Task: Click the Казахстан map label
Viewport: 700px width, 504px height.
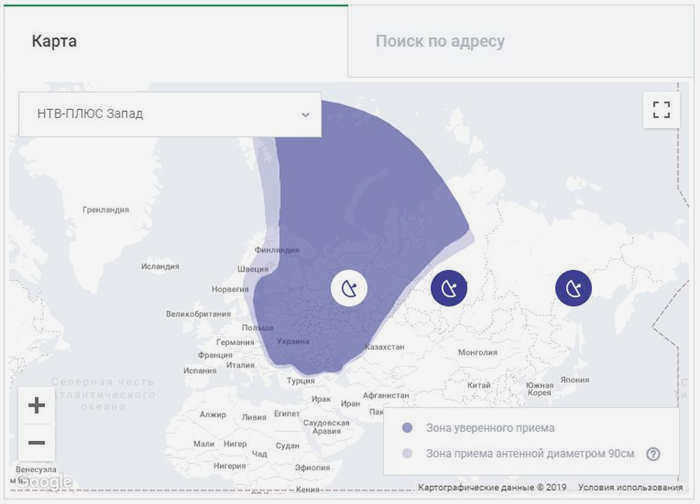Action: [385, 347]
